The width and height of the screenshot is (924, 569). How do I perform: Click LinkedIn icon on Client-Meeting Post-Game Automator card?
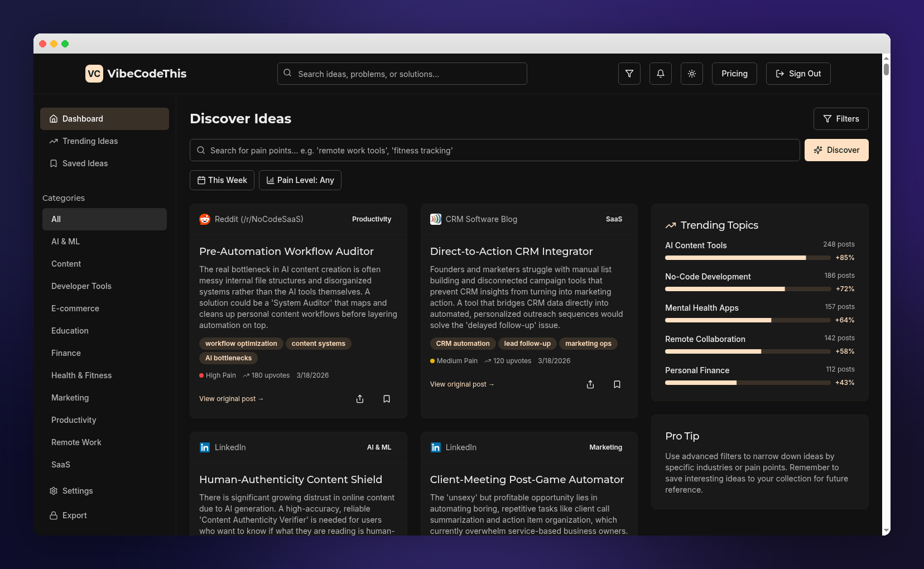point(436,447)
